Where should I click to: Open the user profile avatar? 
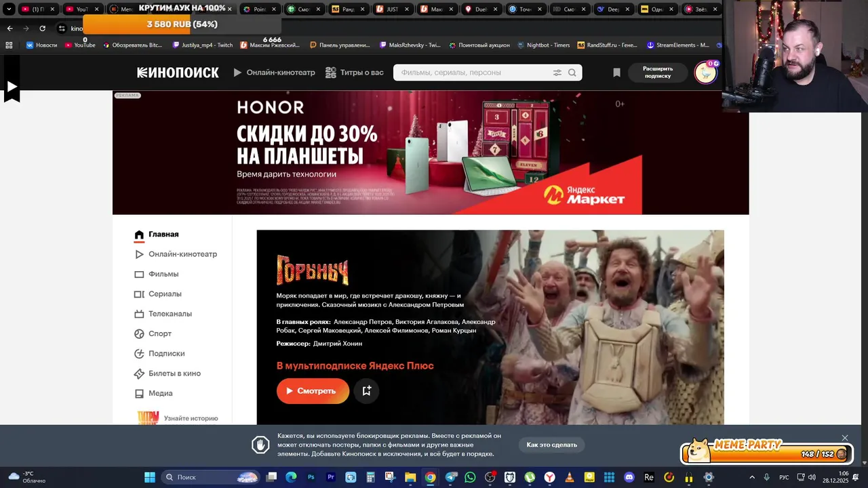(x=705, y=73)
